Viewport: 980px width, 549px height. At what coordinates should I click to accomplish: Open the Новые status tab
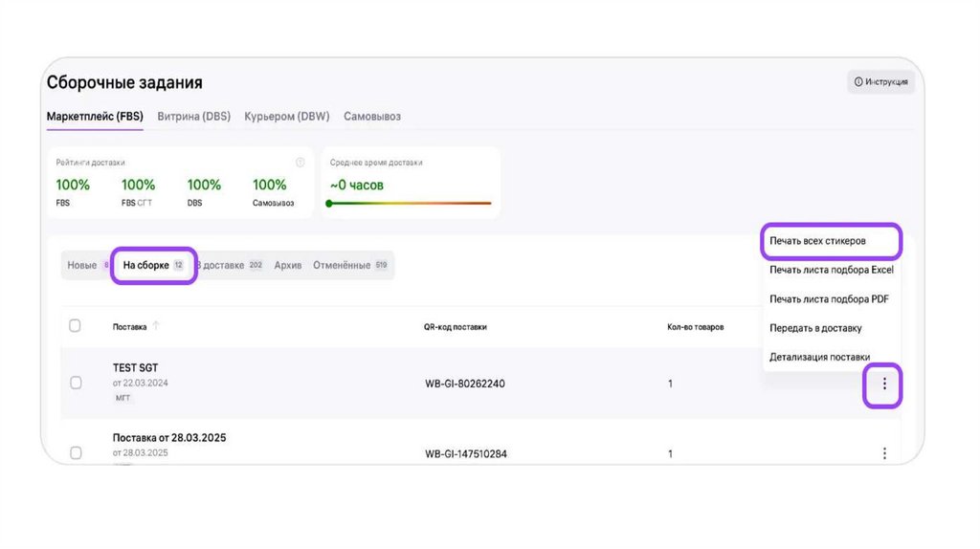click(x=87, y=265)
